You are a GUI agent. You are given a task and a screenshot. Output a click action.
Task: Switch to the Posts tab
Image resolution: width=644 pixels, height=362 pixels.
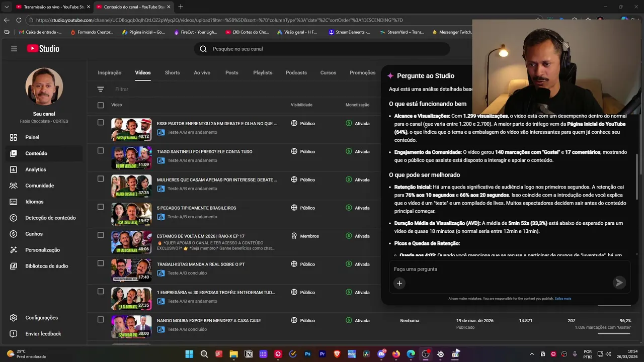[232, 72]
